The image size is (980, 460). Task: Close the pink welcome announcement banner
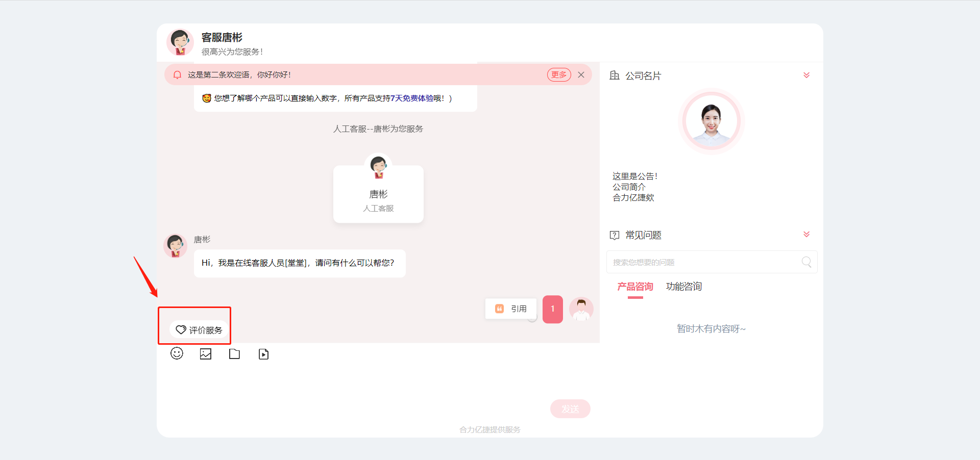tap(581, 75)
